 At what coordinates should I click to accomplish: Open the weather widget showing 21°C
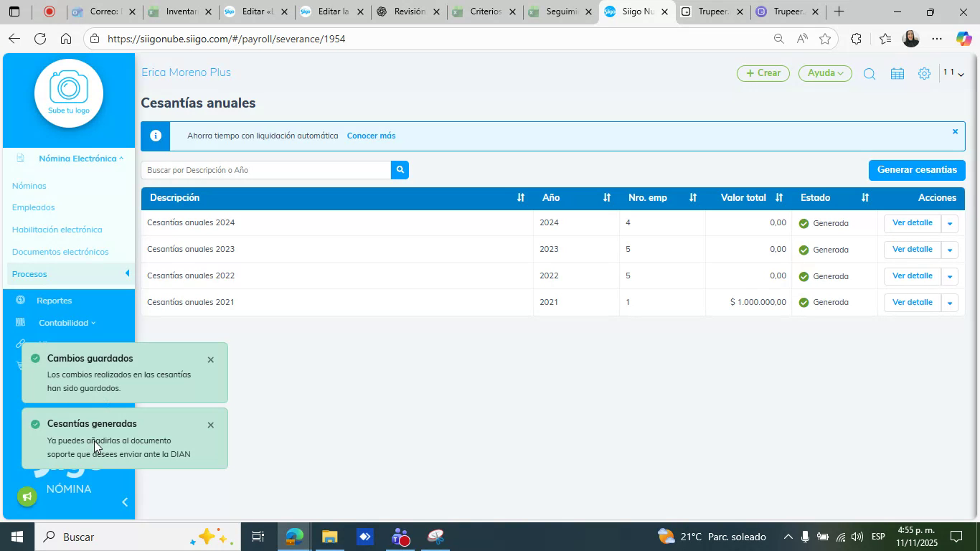(712, 537)
